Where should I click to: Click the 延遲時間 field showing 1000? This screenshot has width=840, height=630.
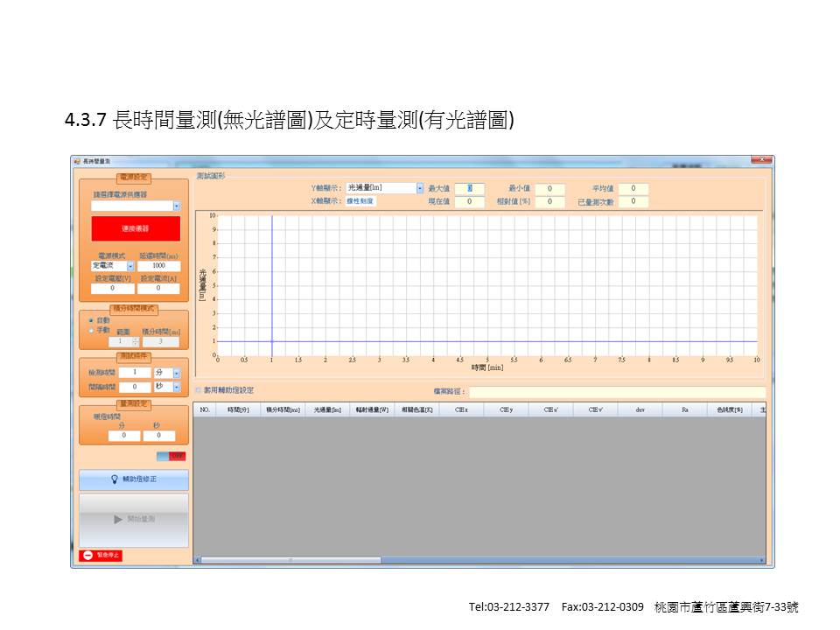click(x=158, y=265)
